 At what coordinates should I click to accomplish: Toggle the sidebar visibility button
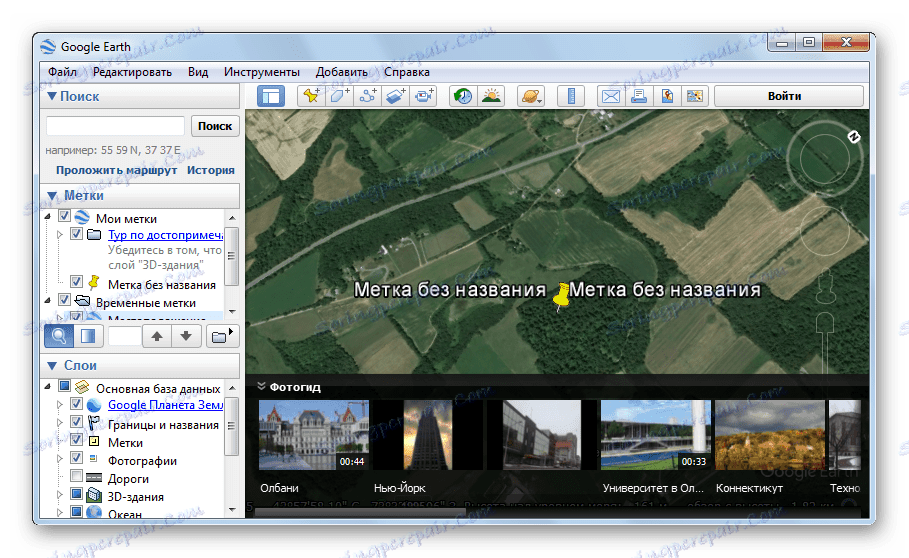coord(271,97)
